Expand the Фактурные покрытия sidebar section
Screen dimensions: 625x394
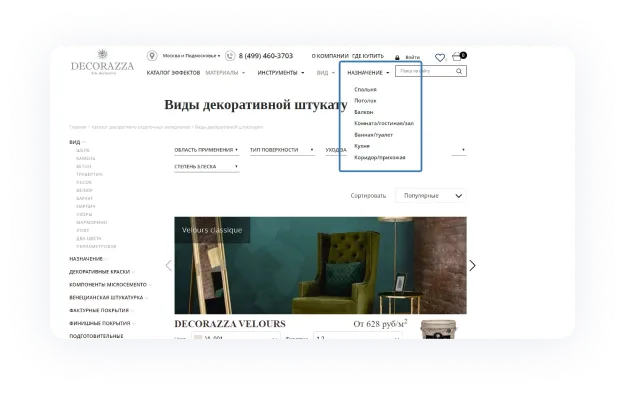tap(101, 310)
